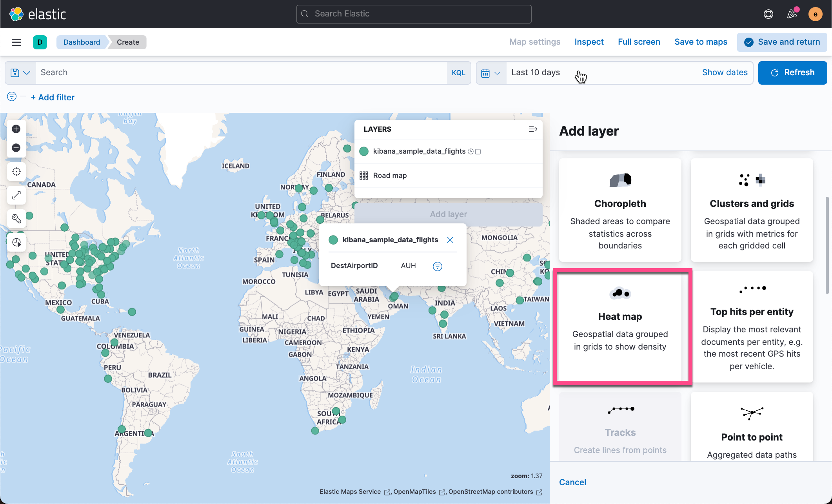Go to the Dashboard breadcrumb
Viewport: 832px width, 504px height.
point(82,42)
